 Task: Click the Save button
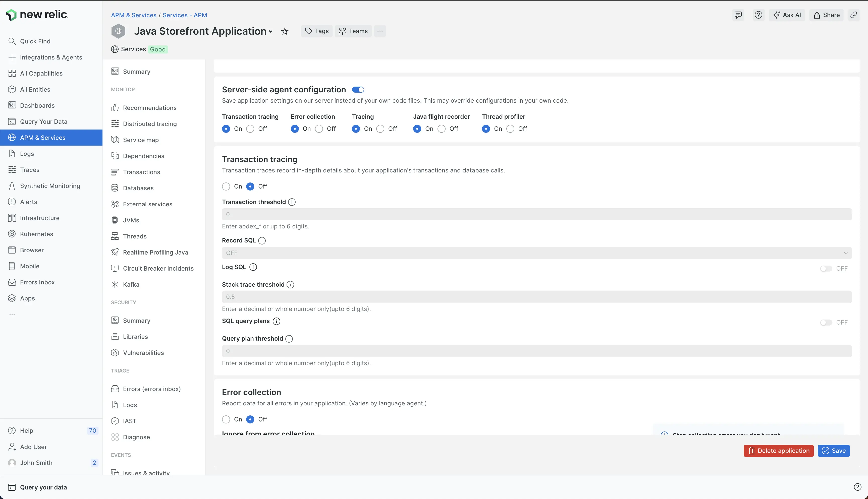(833, 451)
